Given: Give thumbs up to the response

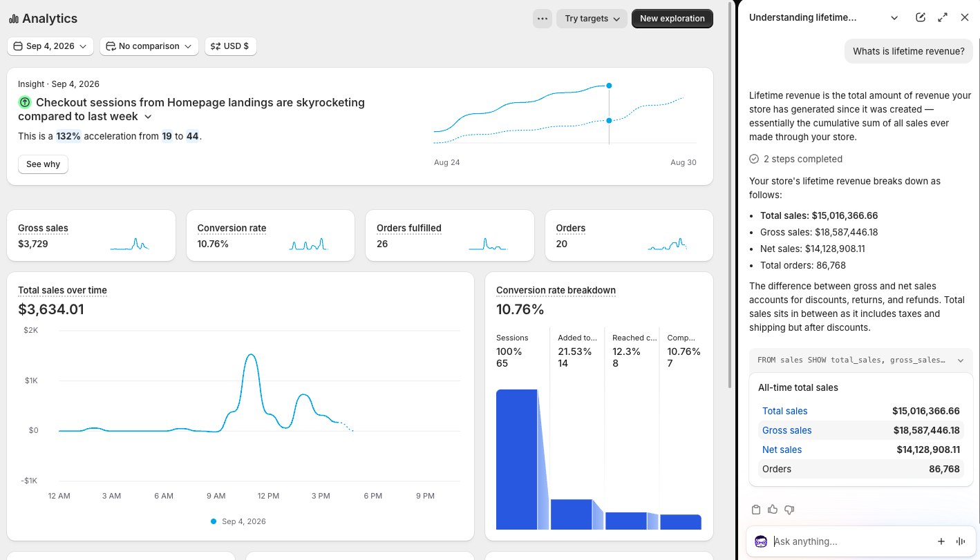Looking at the screenshot, I should [x=773, y=510].
